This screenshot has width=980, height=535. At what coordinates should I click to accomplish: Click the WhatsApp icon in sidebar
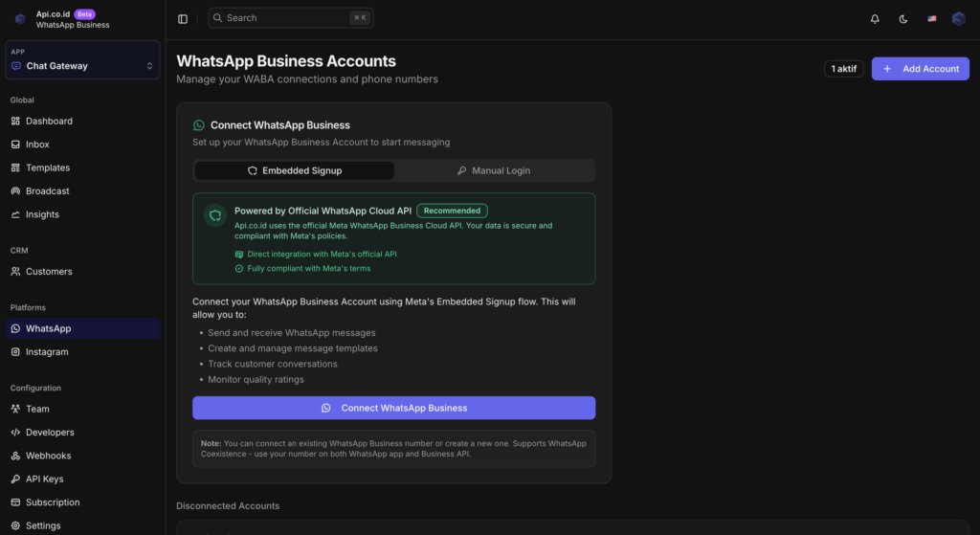(15, 328)
